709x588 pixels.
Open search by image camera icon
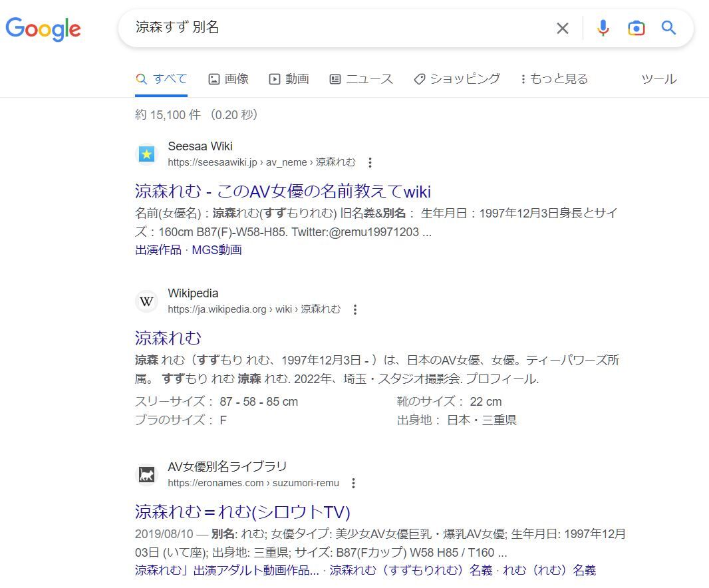pos(637,28)
